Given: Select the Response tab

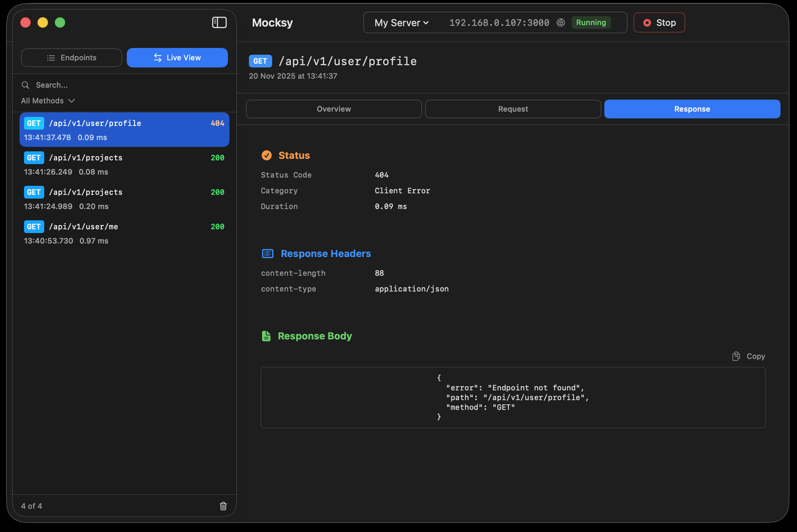Looking at the screenshot, I should [692, 109].
